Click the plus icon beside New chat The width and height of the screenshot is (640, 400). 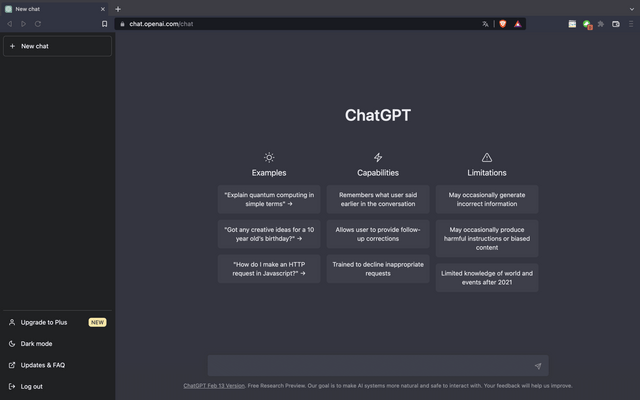[x=12, y=46]
